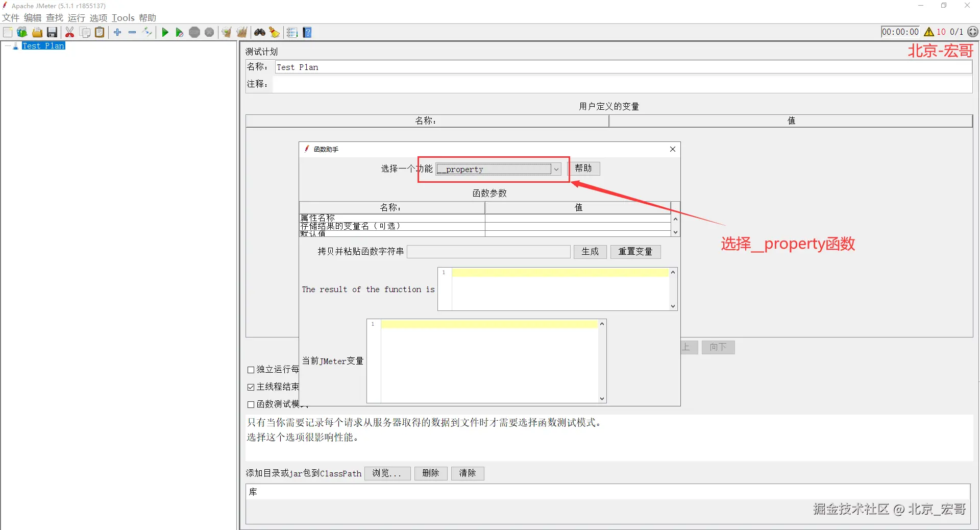Click function parameters scrollbar up arrow
Image resolution: width=980 pixels, height=530 pixels.
pyautogui.click(x=675, y=219)
